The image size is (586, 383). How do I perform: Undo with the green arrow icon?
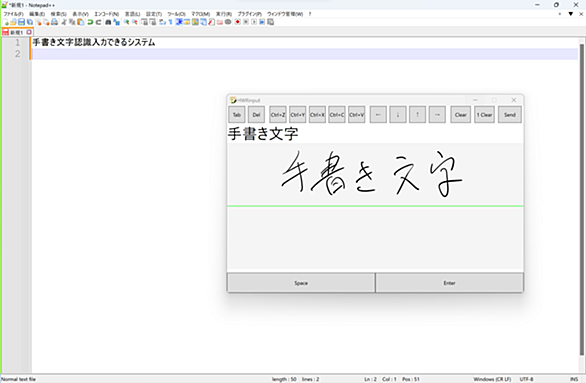pyautogui.click(x=90, y=22)
